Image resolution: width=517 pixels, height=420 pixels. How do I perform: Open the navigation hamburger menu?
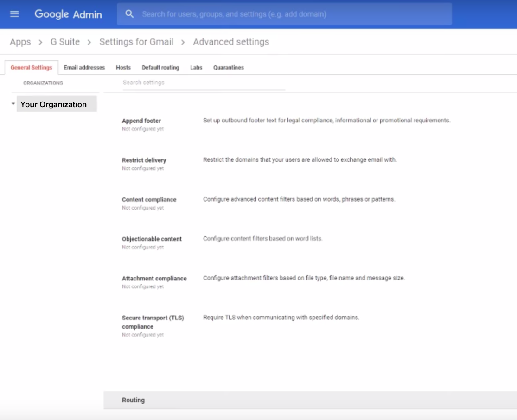pyautogui.click(x=14, y=13)
